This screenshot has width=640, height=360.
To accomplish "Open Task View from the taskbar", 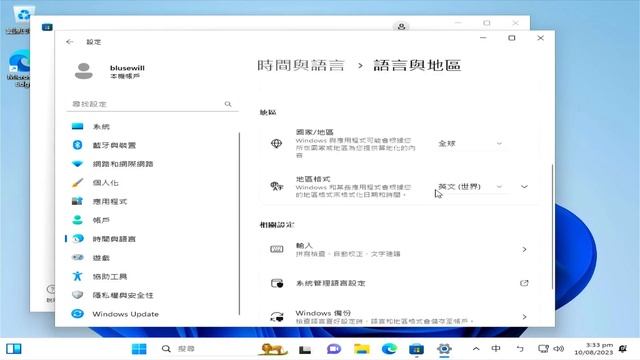I will [304, 349].
